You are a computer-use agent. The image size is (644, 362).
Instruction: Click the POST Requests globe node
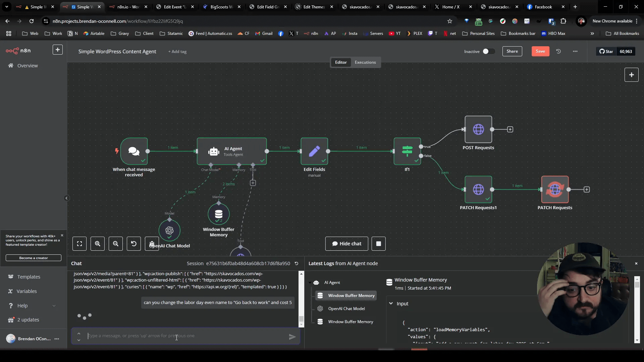pyautogui.click(x=478, y=129)
